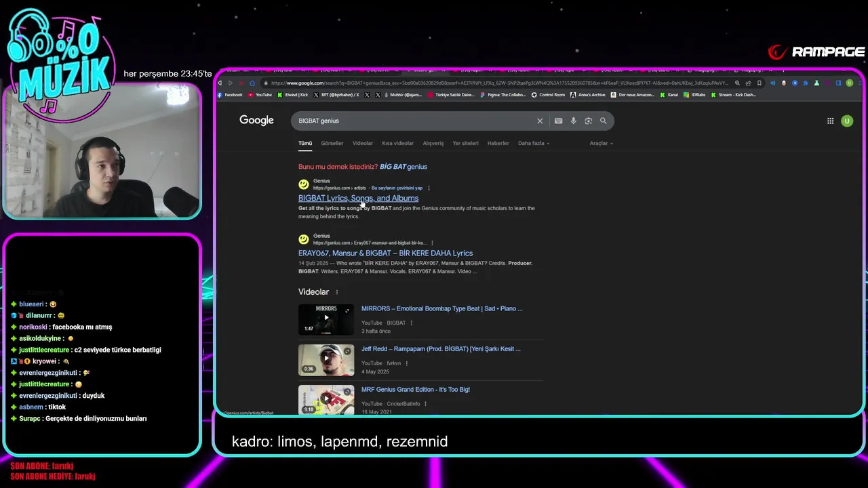Play the MIRRORS video thumbnail

[x=326, y=320]
